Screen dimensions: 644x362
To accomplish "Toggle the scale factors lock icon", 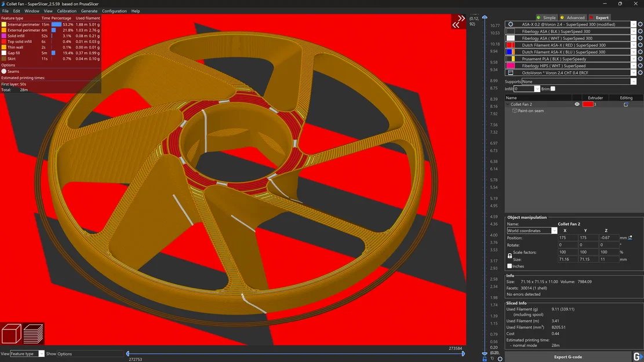I will point(510,255).
